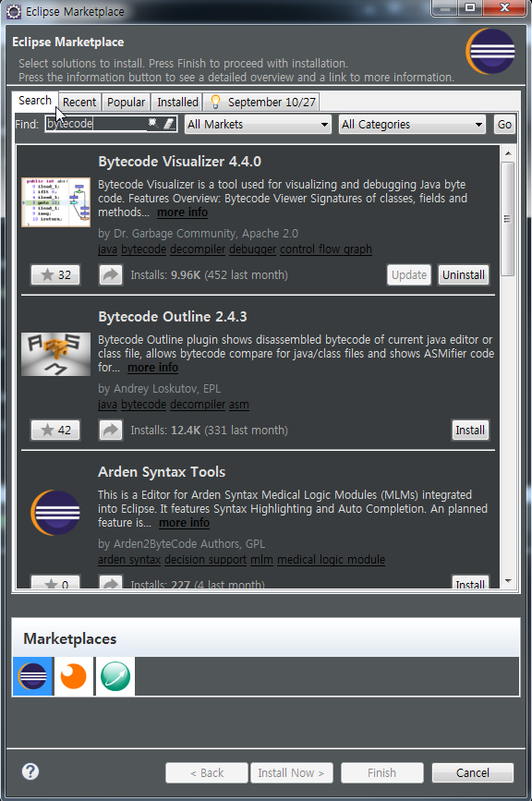Open more info for Bytecode Outline
This screenshot has width=532, height=801.
pos(152,368)
